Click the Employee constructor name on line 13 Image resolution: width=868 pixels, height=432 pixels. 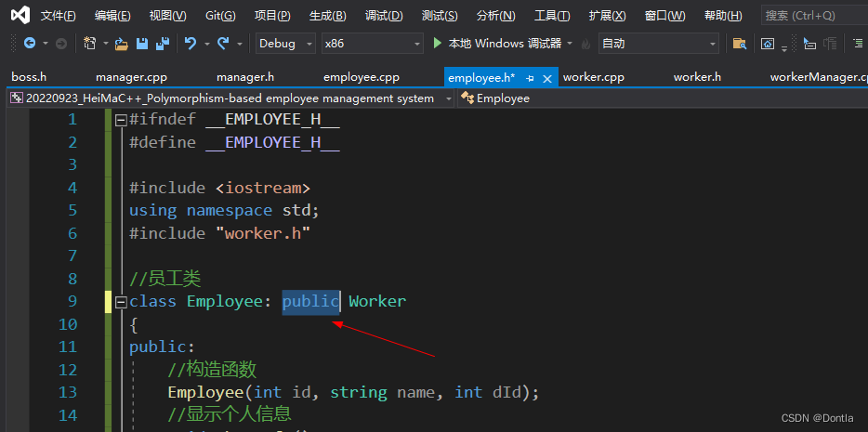[x=206, y=392]
